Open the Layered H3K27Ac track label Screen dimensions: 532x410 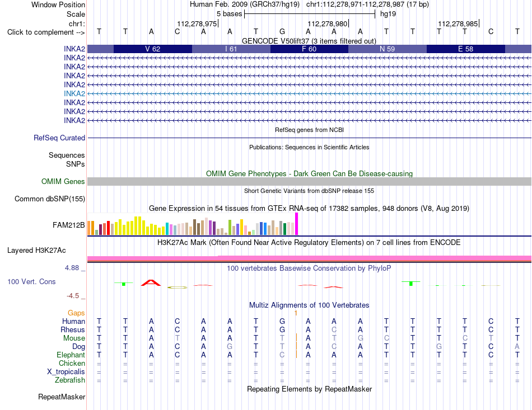(x=36, y=251)
